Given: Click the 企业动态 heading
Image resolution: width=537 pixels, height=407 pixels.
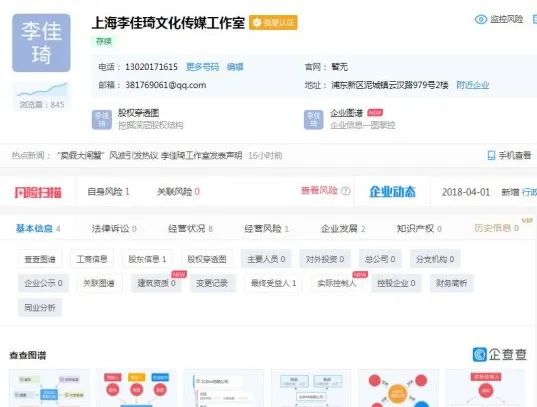Looking at the screenshot, I should (x=392, y=192).
